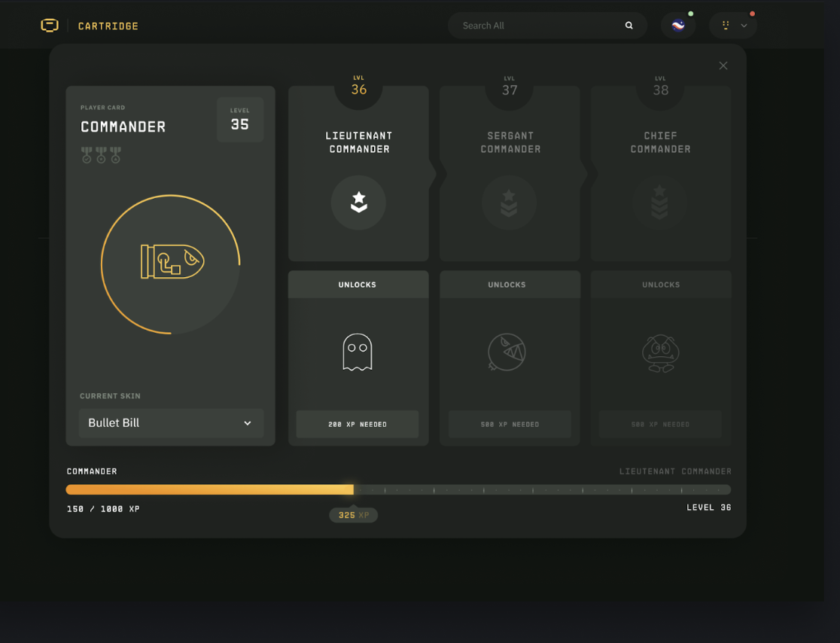Click the Chief Commander rank badge icon
The height and width of the screenshot is (643, 840).
click(x=659, y=203)
